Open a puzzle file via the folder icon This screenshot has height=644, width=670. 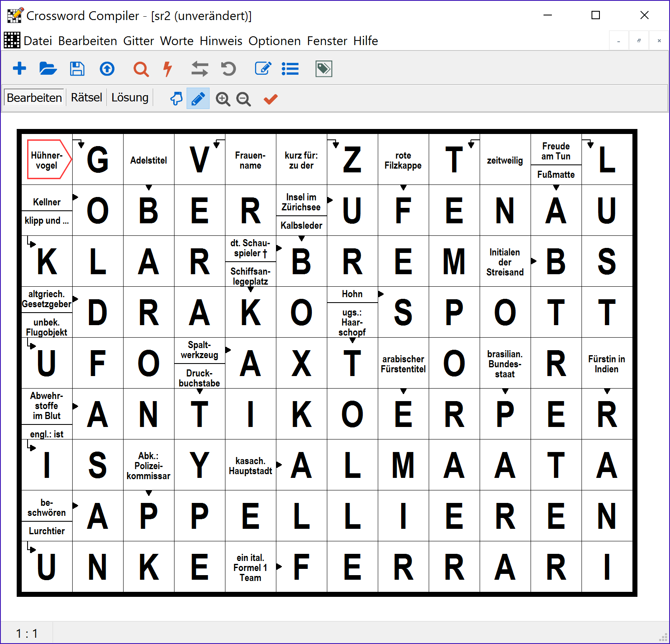tap(48, 68)
